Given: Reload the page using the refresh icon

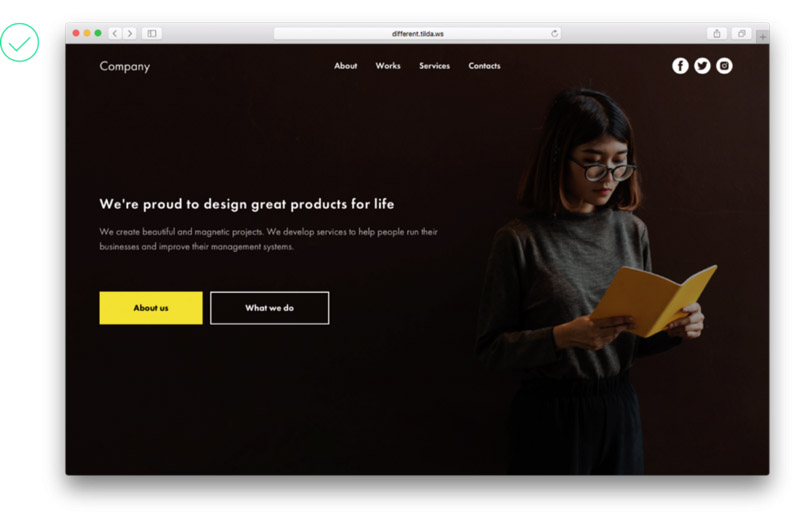Looking at the screenshot, I should pyautogui.click(x=555, y=34).
